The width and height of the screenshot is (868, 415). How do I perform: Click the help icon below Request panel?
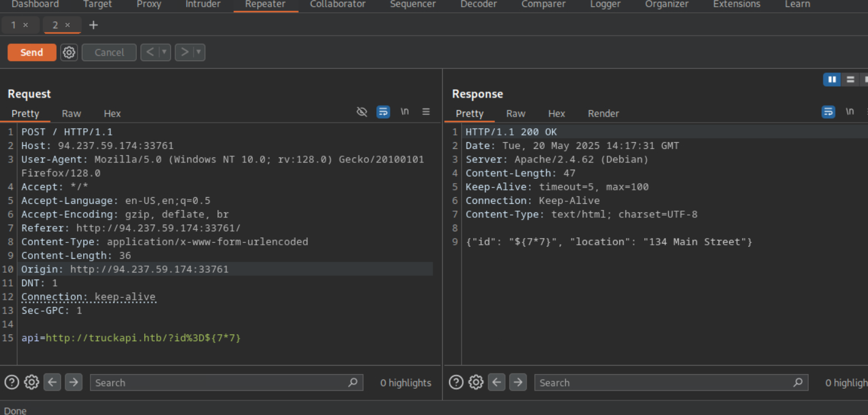tap(12, 383)
